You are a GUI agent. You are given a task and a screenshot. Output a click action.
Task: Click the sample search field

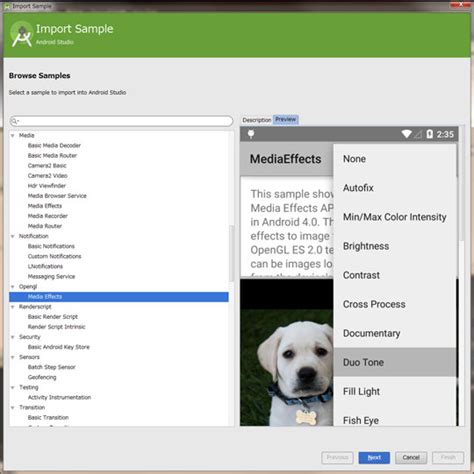[x=121, y=121]
